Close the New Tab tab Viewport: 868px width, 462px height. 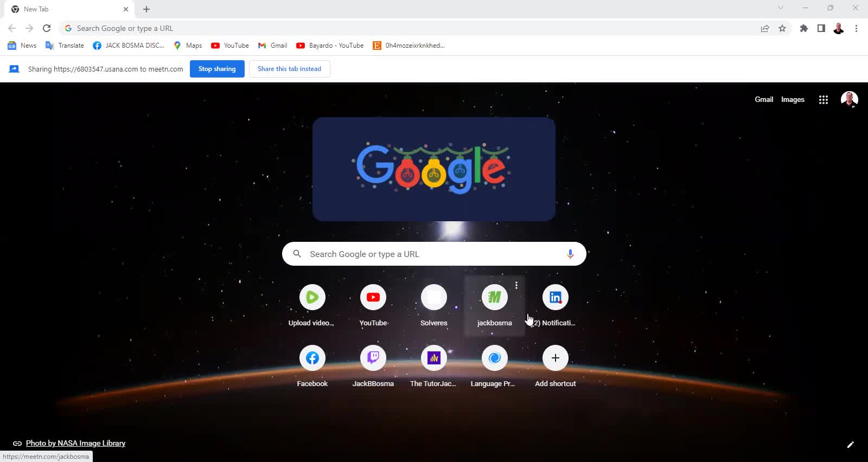pyautogui.click(x=126, y=9)
